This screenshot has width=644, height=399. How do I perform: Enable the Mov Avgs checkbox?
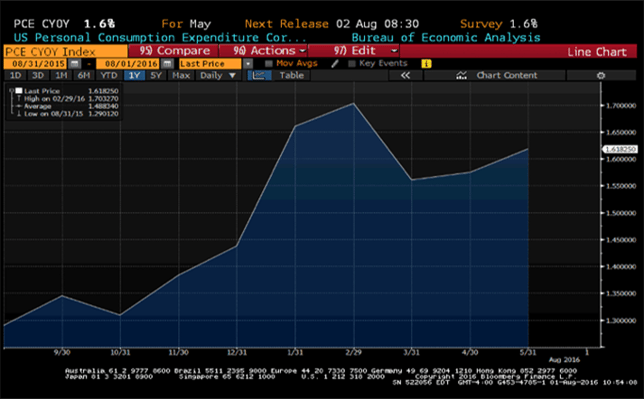tap(269, 64)
